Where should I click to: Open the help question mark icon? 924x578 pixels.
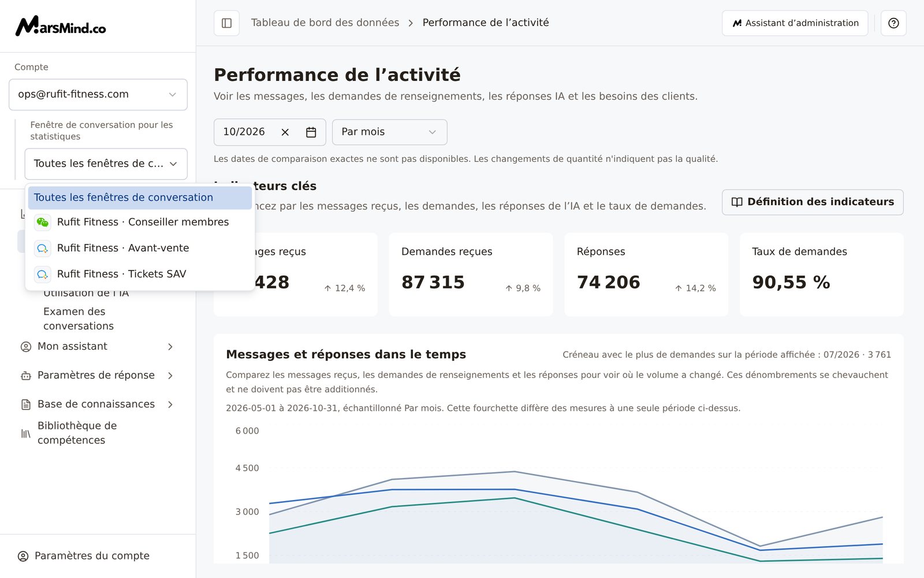[x=893, y=23]
